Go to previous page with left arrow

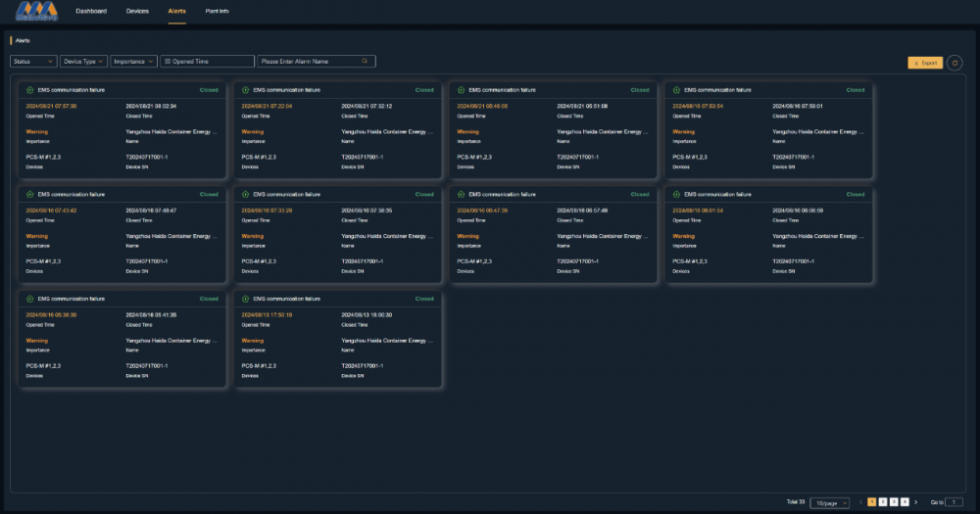[860, 502]
